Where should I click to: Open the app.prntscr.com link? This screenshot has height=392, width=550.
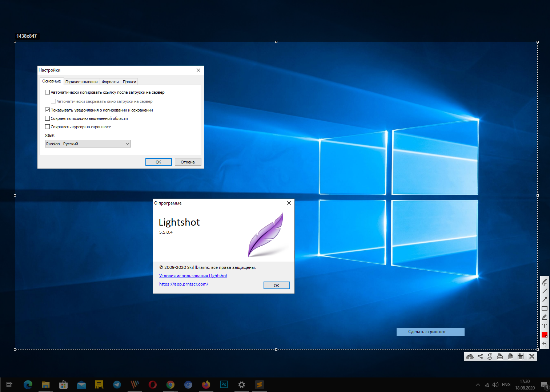[184, 284]
